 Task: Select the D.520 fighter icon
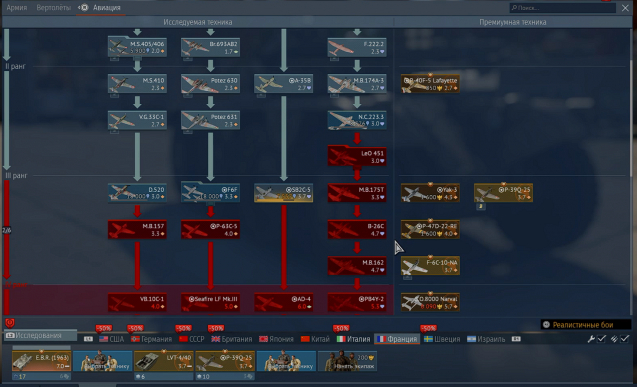tap(137, 193)
